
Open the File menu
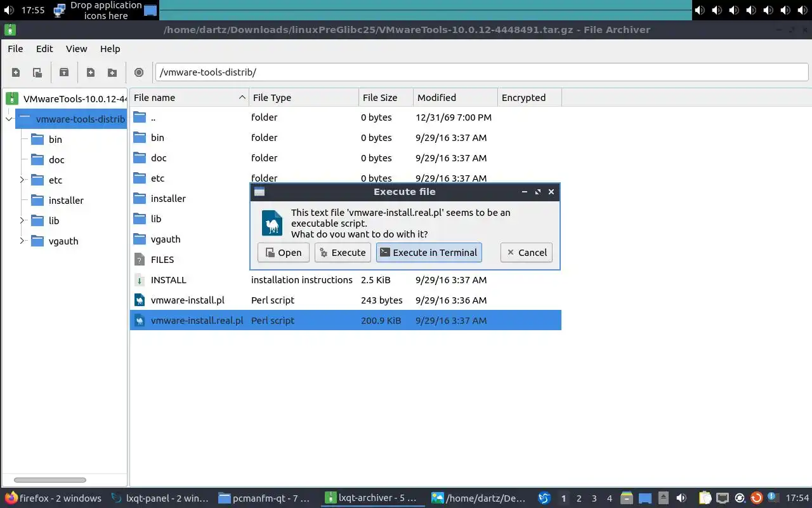(x=15, y=49)
